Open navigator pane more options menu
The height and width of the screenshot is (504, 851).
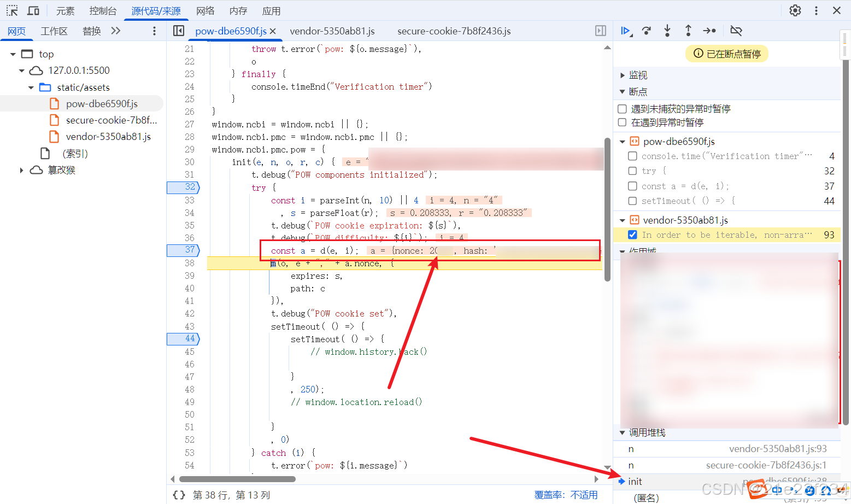(154, 31)
